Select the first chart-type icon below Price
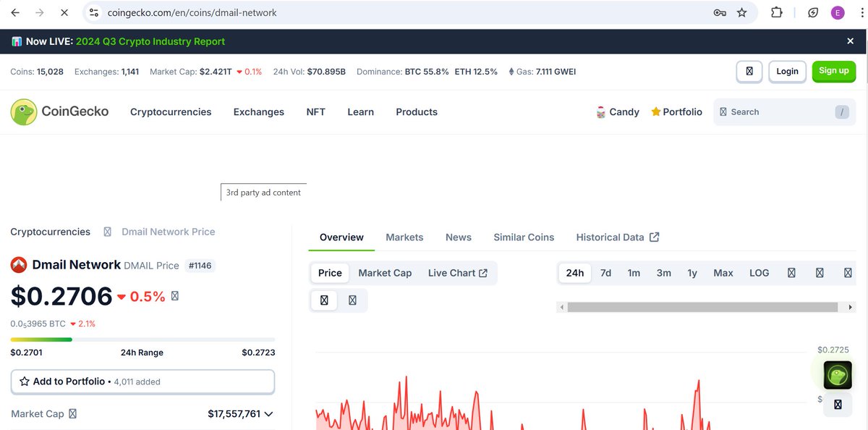Screen dimensions: 868x430 pos(324,300)
